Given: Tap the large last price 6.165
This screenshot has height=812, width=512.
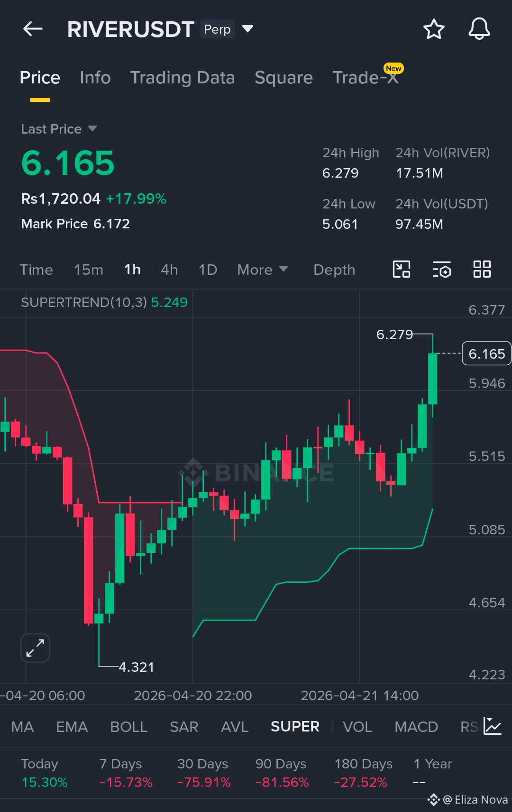Looking at the screenshot, I should tap(68, 163).
